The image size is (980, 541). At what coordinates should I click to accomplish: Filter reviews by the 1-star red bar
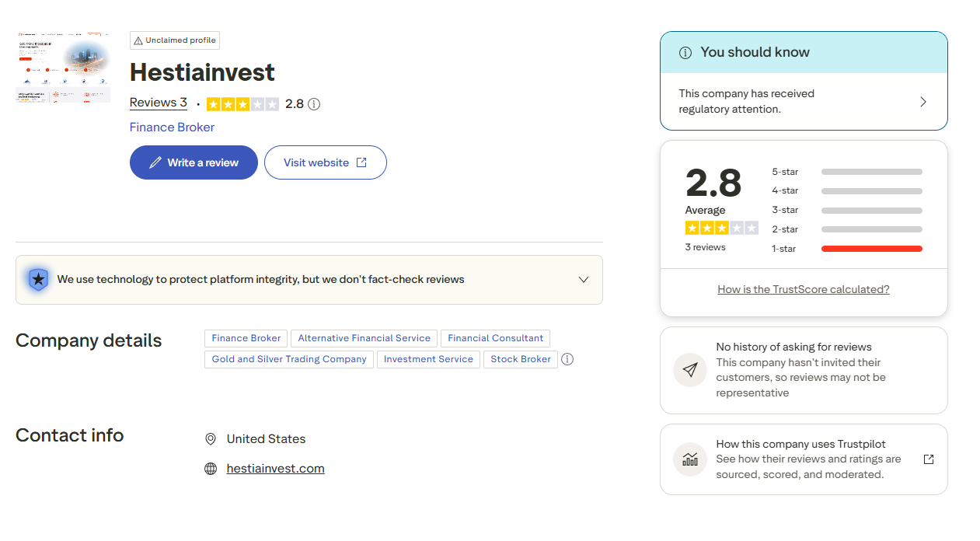847,249
